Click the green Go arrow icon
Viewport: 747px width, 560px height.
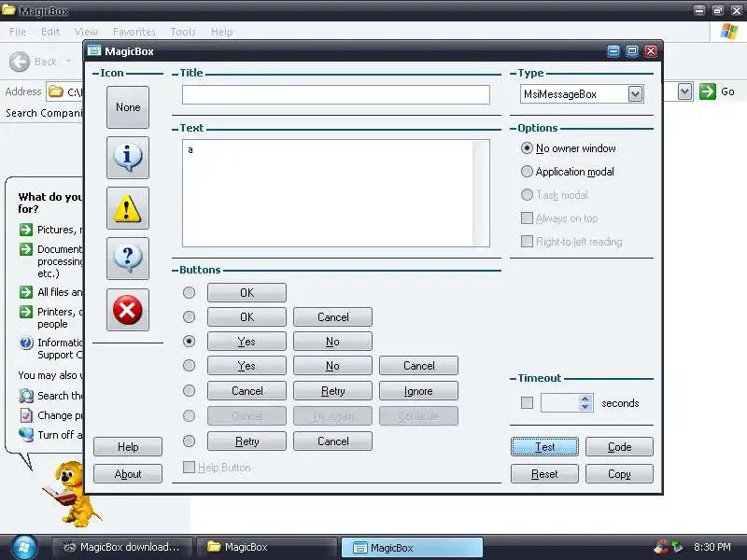coord(708,91)
